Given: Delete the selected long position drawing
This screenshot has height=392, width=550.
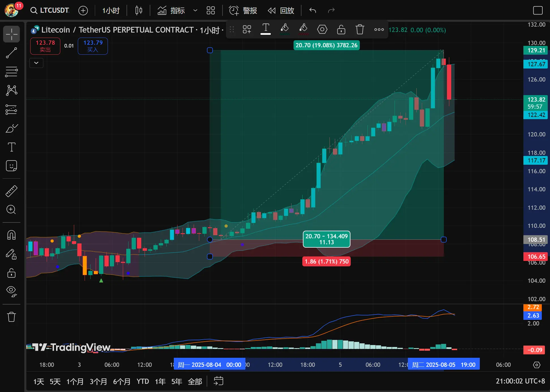Looking at the screenshot, I should tap(360, 29).
